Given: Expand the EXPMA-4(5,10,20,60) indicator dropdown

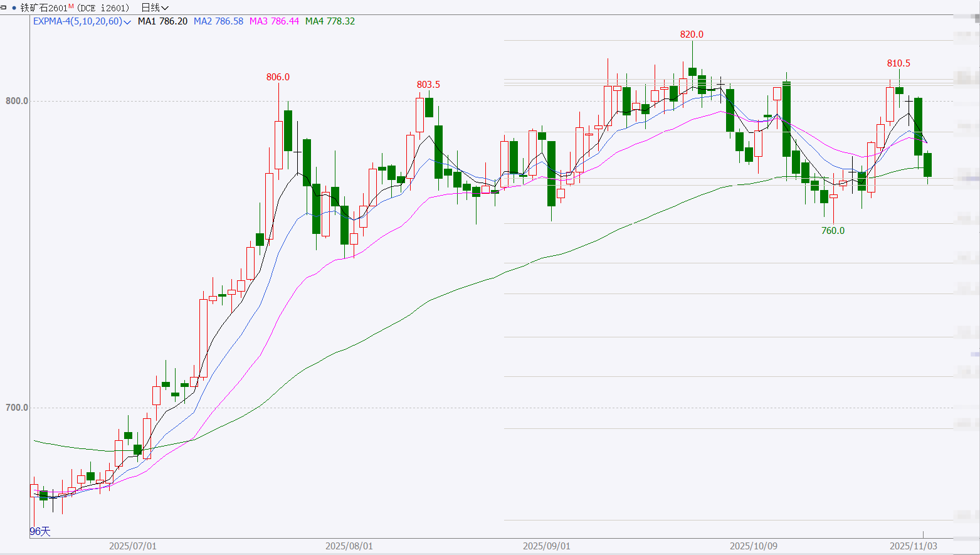Looking at the screenshot, I should pos(127,22).
